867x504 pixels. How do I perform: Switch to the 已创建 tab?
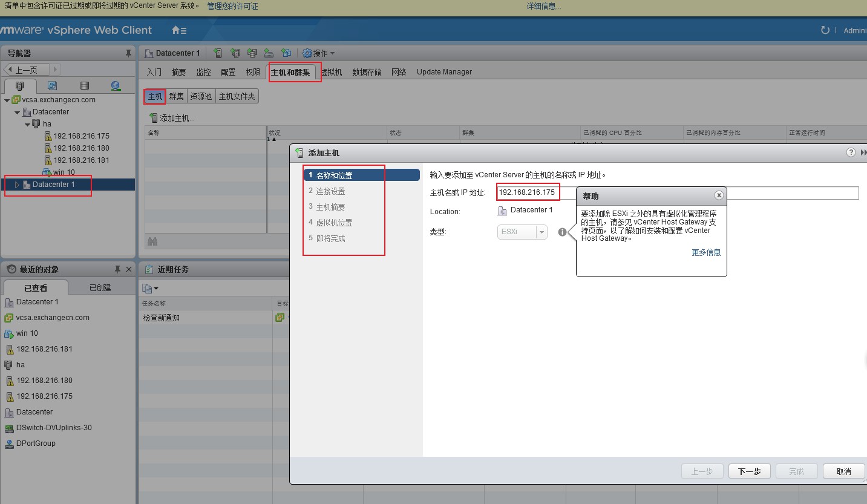pyautogui.click(x=100, y=287)
